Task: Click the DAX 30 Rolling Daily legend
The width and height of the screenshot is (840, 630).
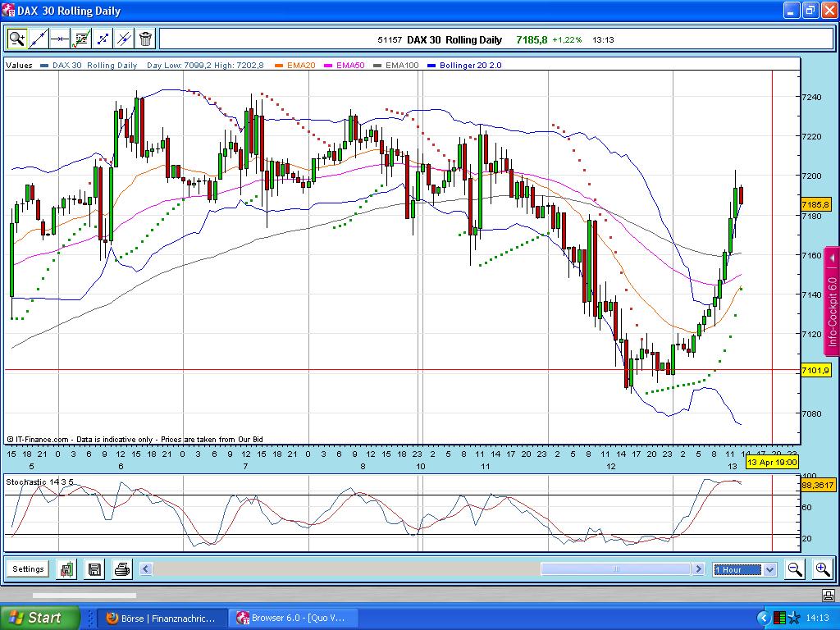Action: (89, 66)
